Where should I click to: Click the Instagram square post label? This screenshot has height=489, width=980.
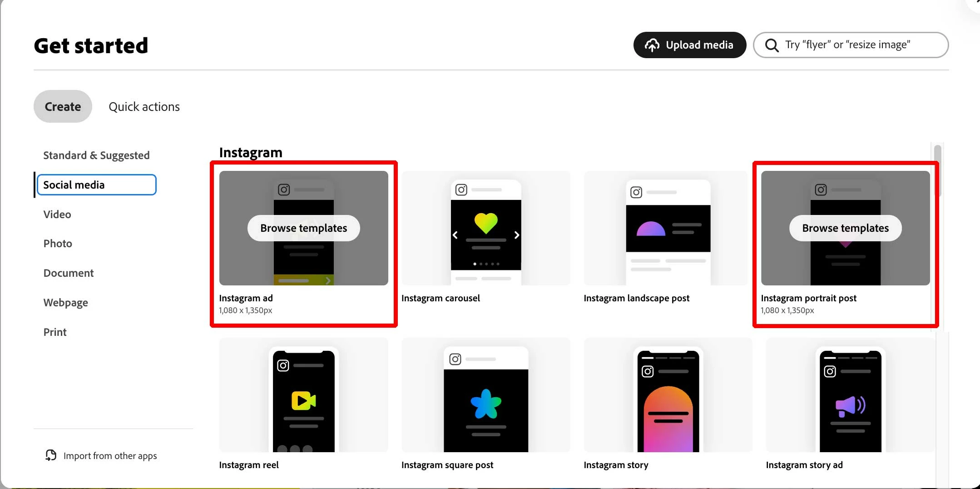click(447, 465)
